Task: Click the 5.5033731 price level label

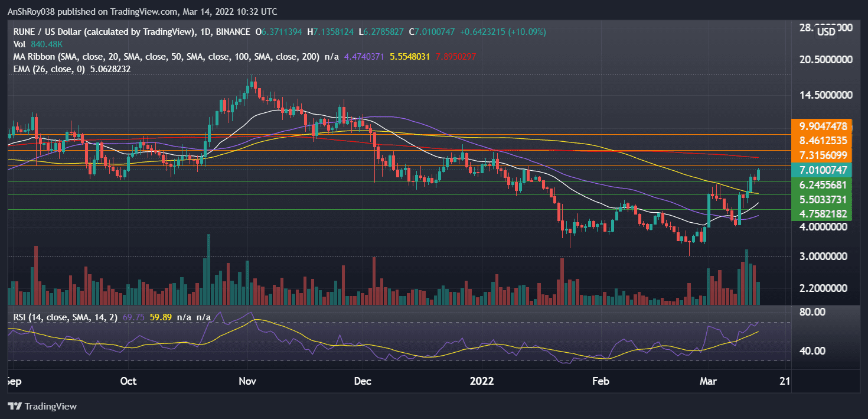Action: point(824,199)
